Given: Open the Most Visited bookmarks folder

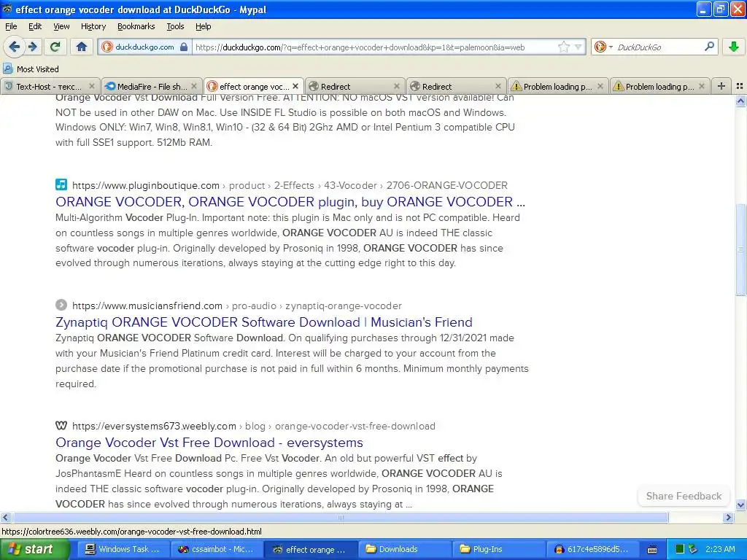Looking at the screenshot, I should click(x=31, y=69).
